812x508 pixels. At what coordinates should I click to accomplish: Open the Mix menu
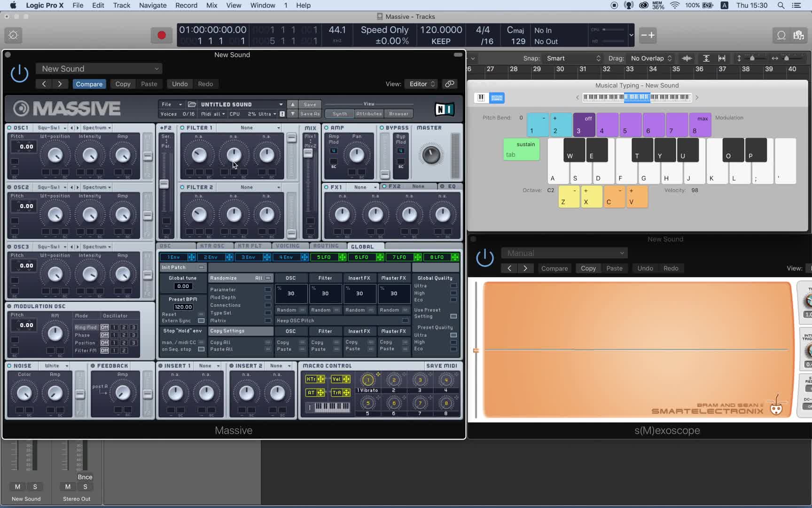pyautogui.click(x=211, y=5)
